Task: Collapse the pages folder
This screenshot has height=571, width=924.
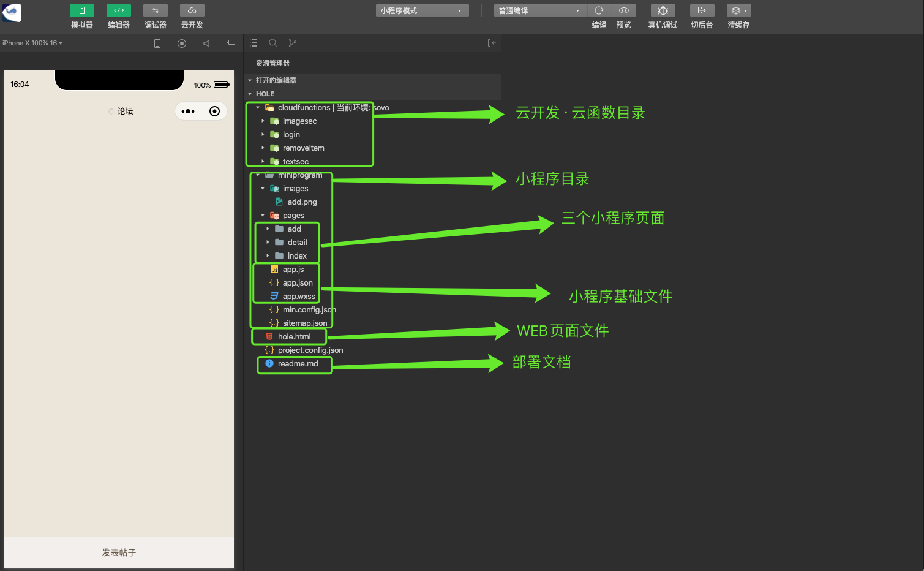Action: point(263,216)
